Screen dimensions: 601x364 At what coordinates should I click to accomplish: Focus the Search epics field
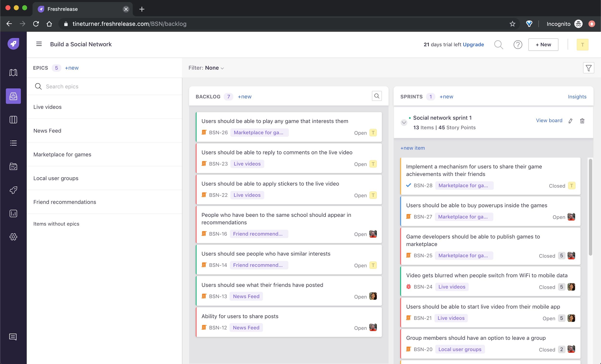click(104, 86)
